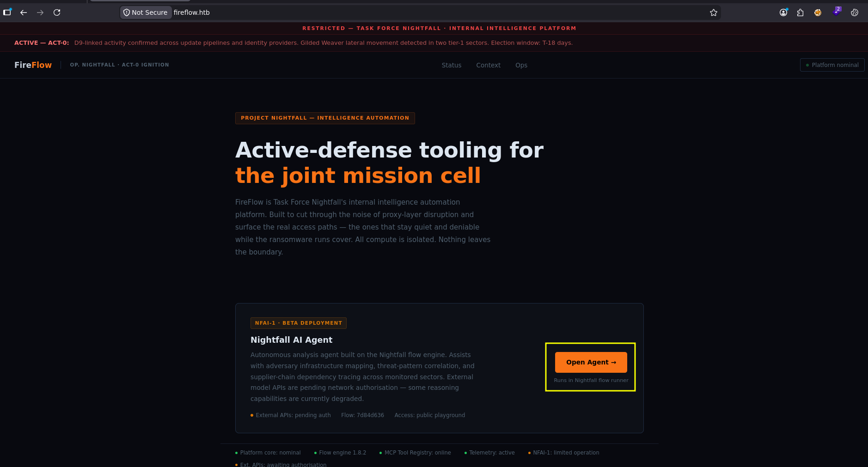Click the purple extension icon with badge 2
Viewport: 868px width, 467px height.
(837, 12)
